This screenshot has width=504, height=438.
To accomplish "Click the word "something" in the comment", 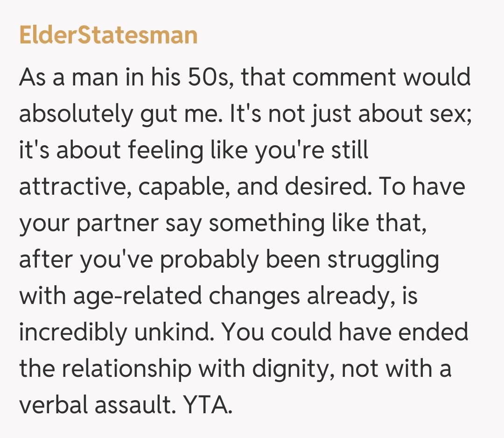I will pos(266,224).
